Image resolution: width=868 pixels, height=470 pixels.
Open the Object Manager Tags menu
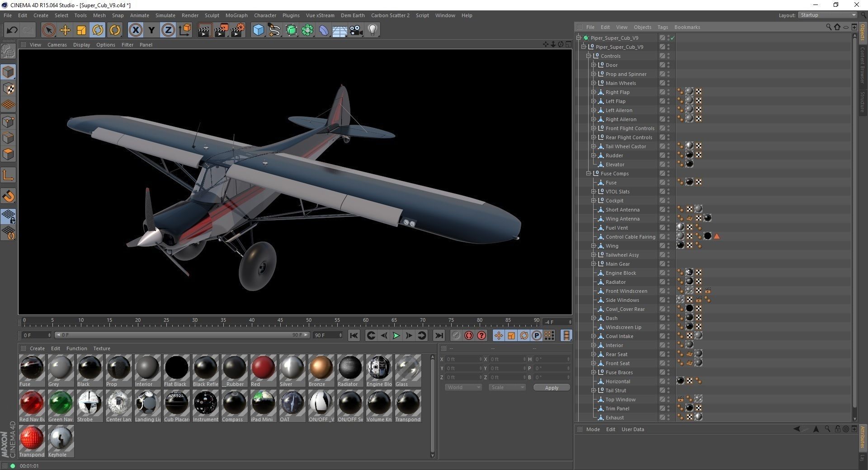662,27
